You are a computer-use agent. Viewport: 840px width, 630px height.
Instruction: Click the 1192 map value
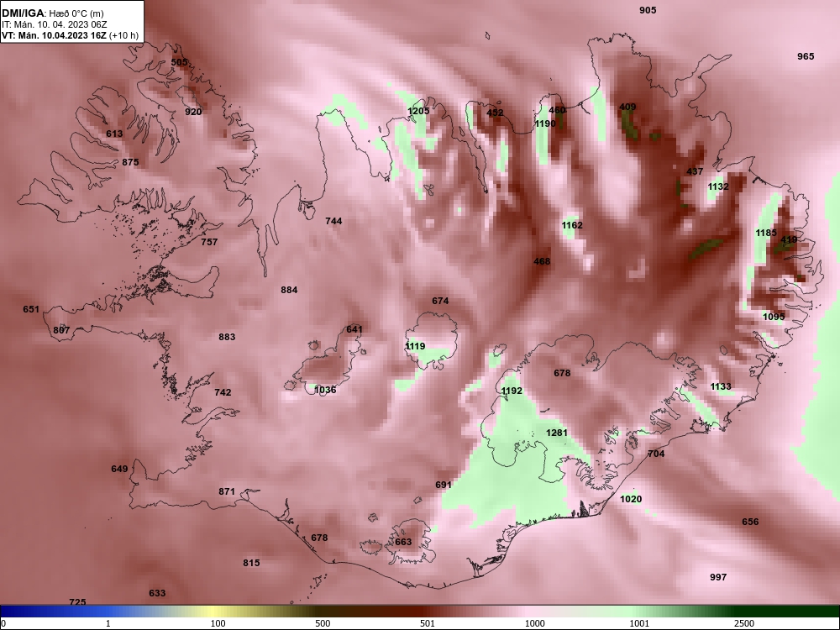point(512,391)
